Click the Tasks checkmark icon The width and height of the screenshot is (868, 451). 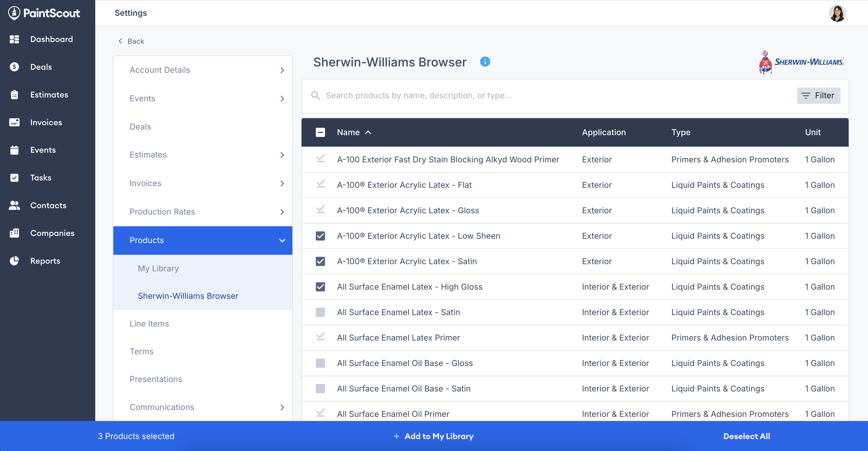[x=15, y=177]
